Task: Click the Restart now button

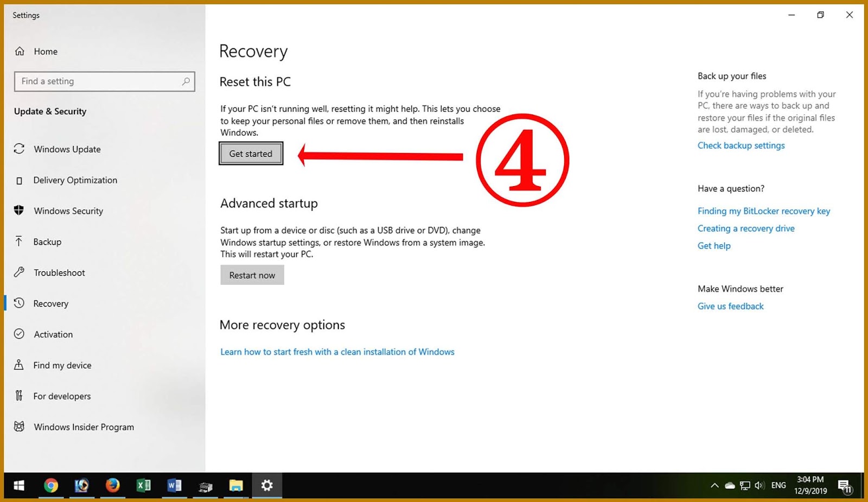Action: (x=252, y=275)
